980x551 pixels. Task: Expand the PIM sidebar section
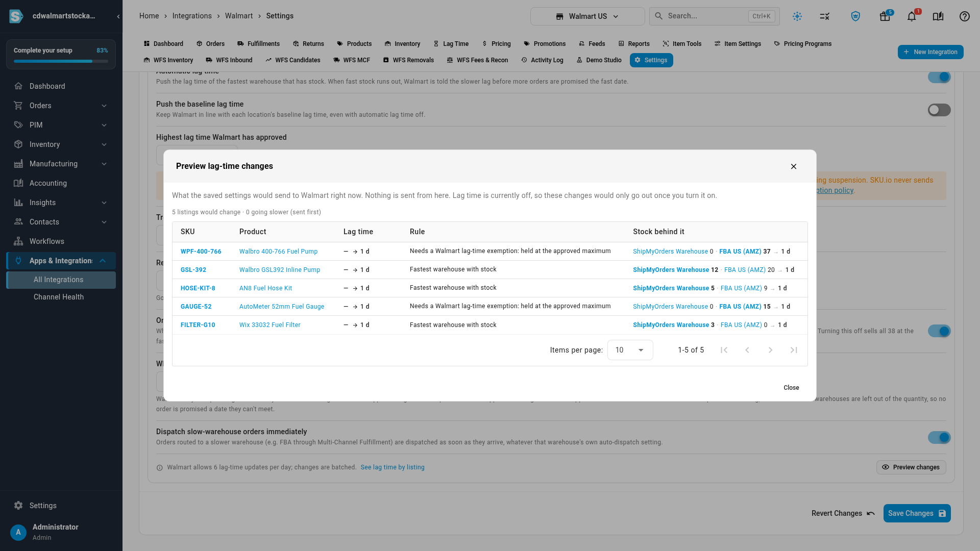click(x=61, y=125)
